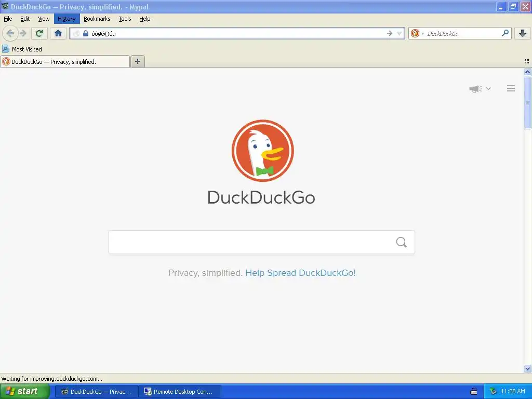Click the Forward navigation arrow
The image size is (532, 399).
[x=23, y=33]
